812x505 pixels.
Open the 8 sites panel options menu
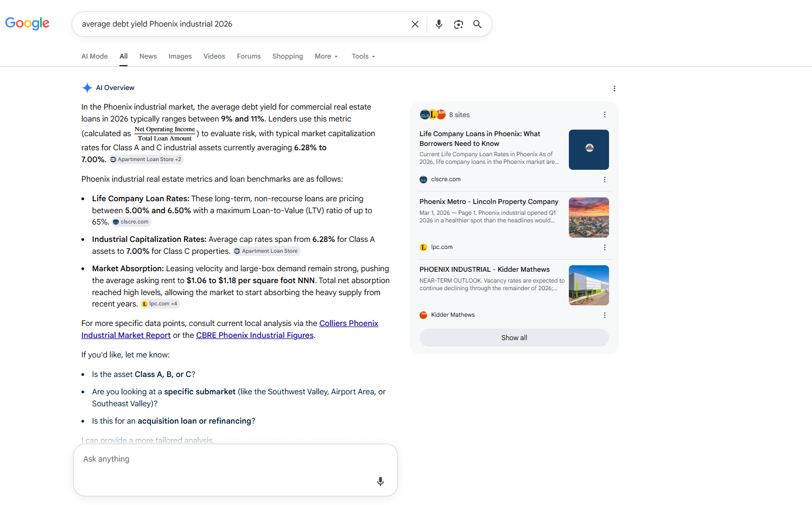point(605,114)
